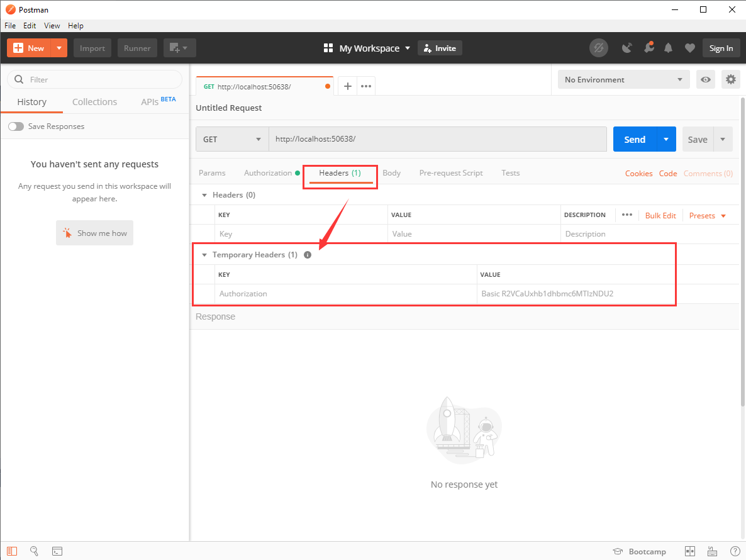The width and height of the screenshot is (746, 560).
Task: Click the request URL input field
Action: click(x=437, y=140)
